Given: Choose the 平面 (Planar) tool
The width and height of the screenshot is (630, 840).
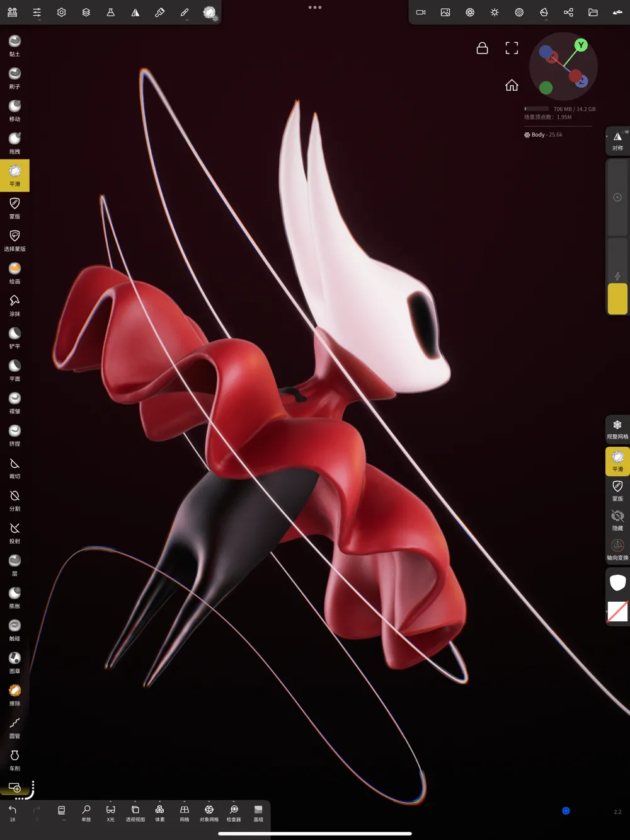Looking at the screenshot, I should 14,370.
